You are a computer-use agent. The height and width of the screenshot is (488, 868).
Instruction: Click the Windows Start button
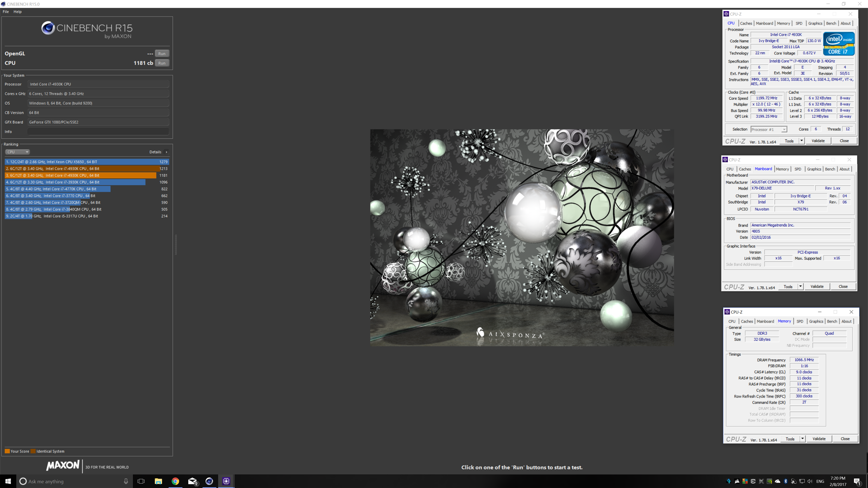tap(8, 481)
